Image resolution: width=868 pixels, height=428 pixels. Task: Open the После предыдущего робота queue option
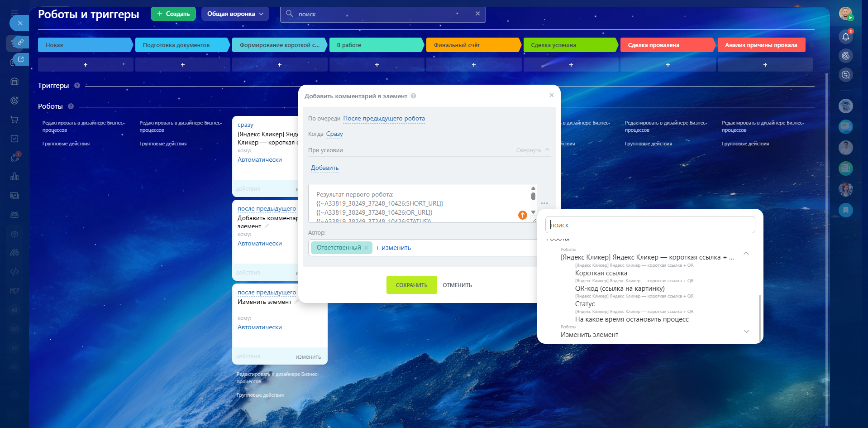(x=384, y=119)
